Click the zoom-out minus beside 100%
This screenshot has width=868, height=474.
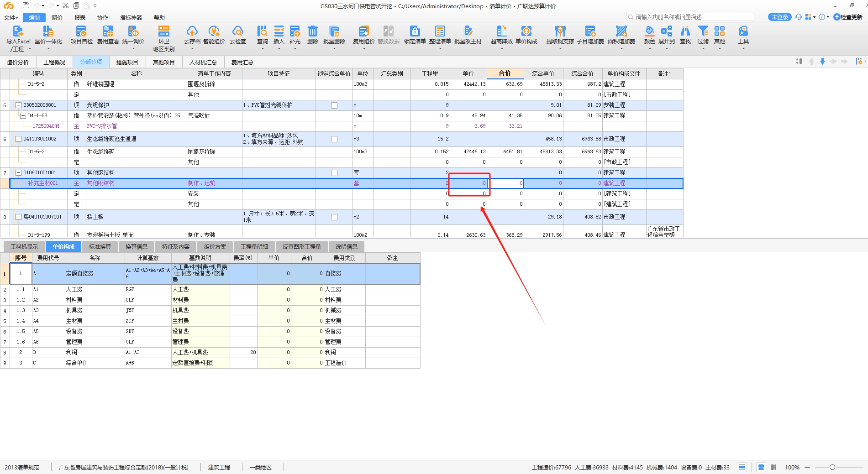point(807,467)
